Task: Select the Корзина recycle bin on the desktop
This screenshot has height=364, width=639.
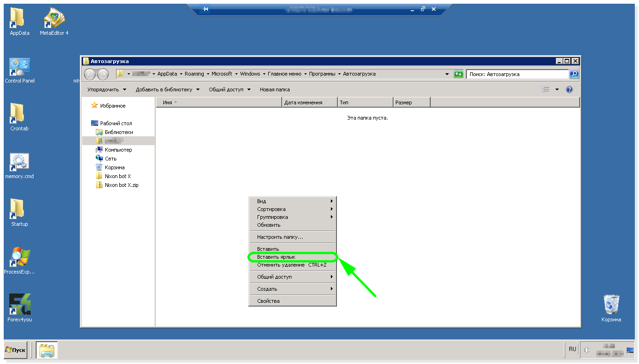Action: (x=611, y=308)
